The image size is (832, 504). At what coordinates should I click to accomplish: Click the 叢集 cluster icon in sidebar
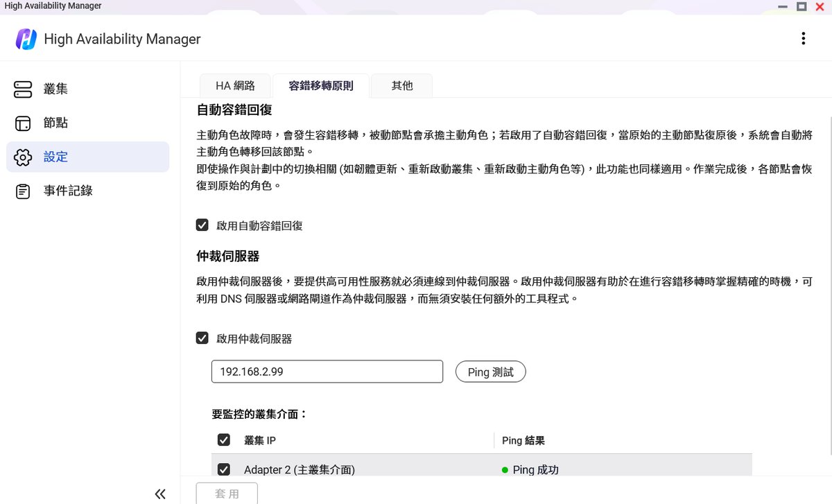click(24, 89)
